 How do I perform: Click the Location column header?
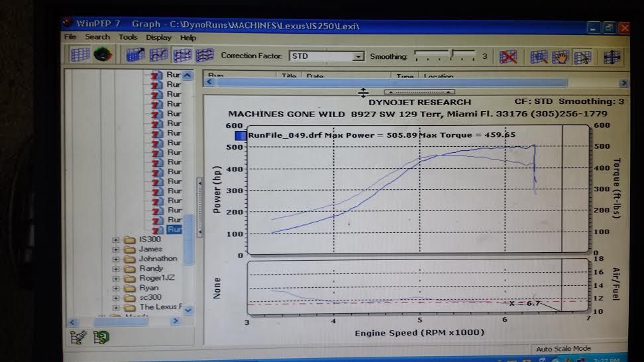click(x=439, y=75)
